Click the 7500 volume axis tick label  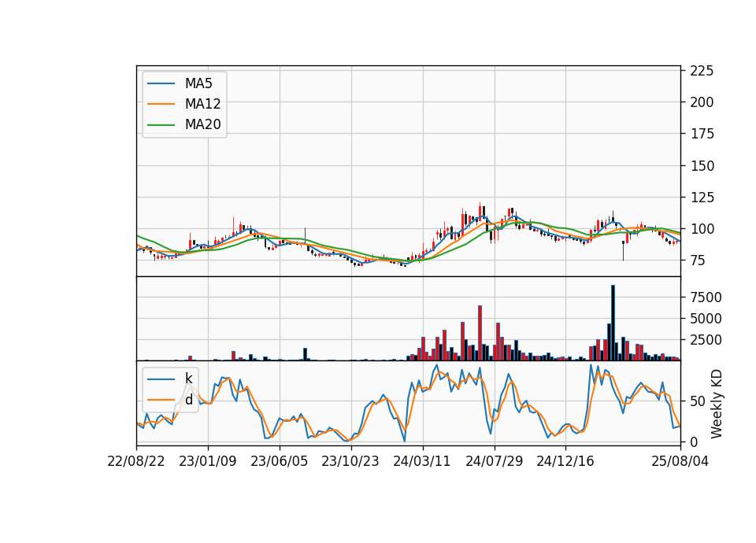(x=706, y=297)
